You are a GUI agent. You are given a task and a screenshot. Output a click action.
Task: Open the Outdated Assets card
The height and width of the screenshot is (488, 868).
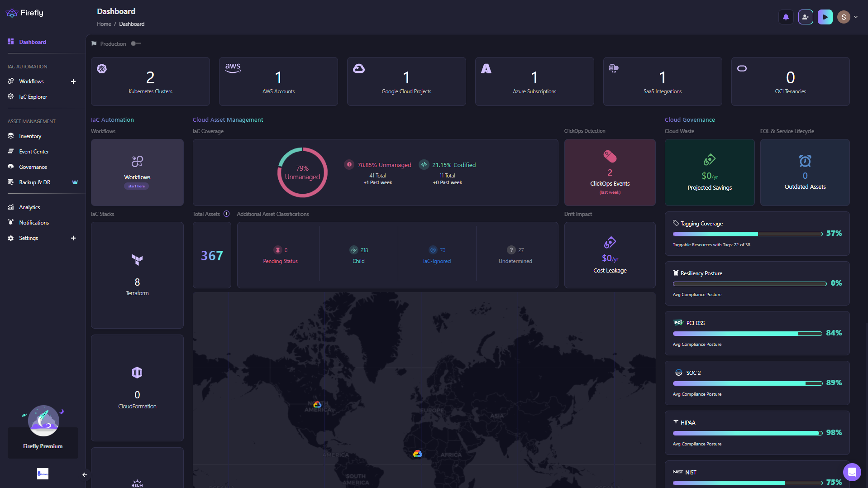click(805, 172)
